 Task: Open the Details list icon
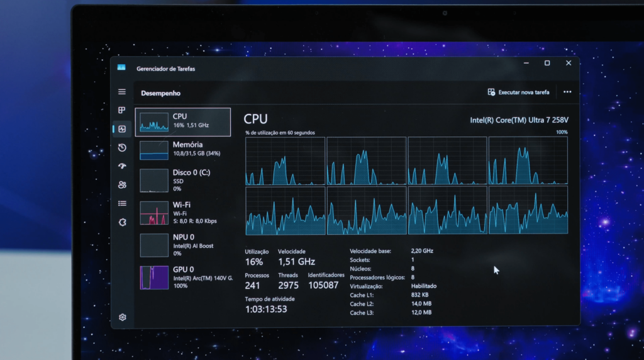point(122,203)
